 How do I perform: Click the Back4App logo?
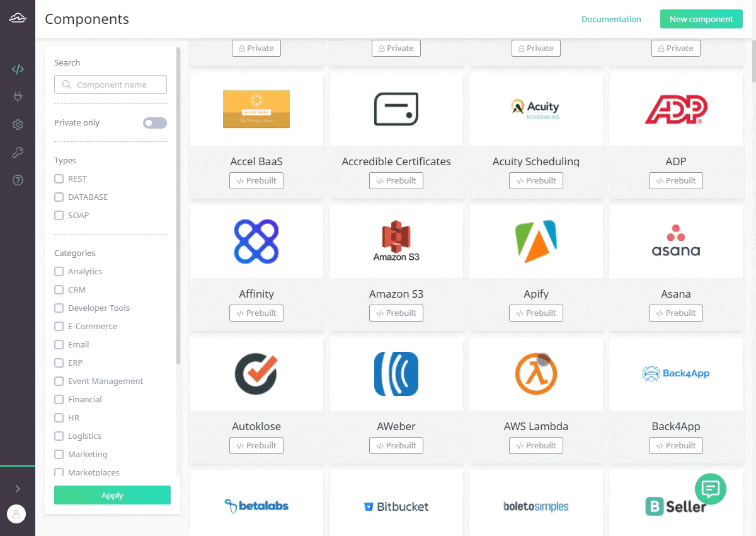pyautogui.click(x=676, y=373)
